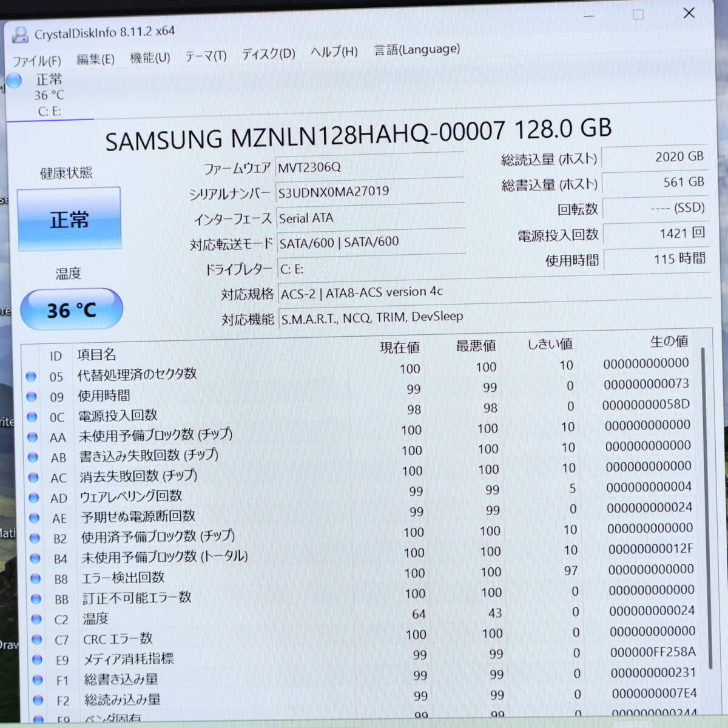
Task: Click status dot for row AD ウェアレベリング回数
Action: (34, 498)
